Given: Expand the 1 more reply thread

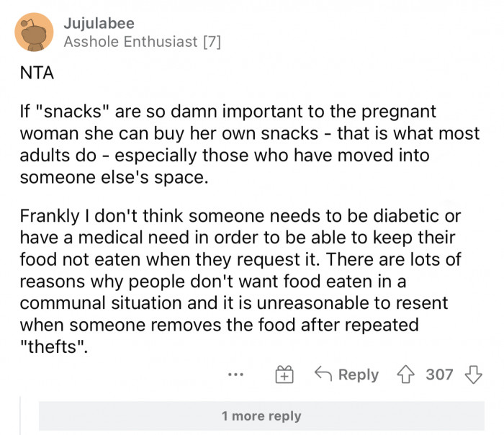Looking at the screenshot, I should tap(261, 416).
